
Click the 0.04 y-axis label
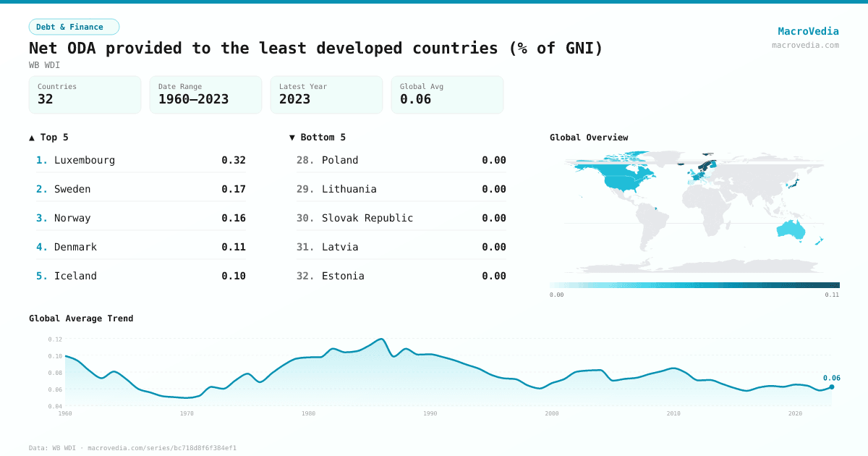coord(55,406)
